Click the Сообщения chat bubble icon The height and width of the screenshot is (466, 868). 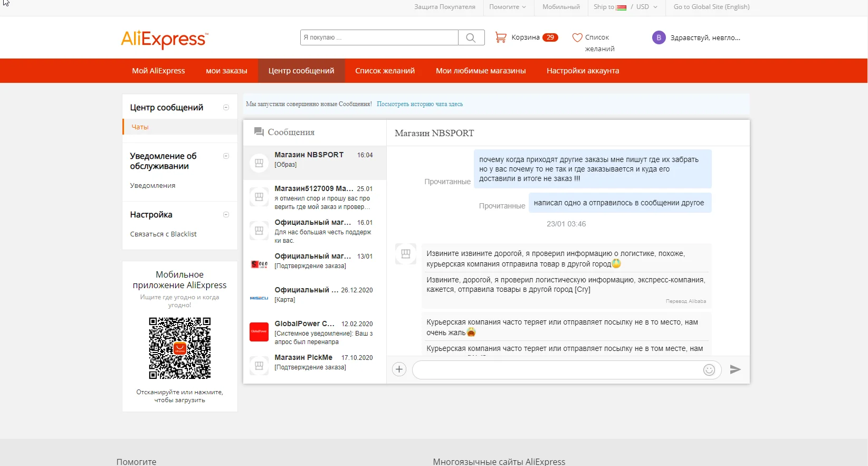coord(259,132)
